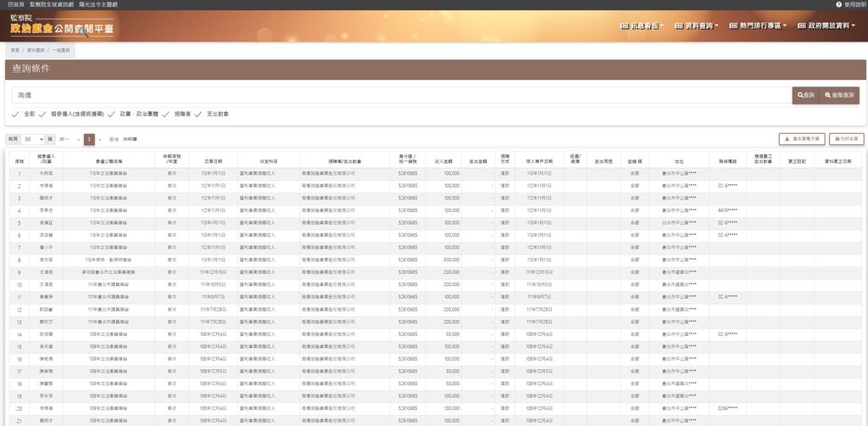
Task: Click the 一般查詢 breadcrumb
Action: (61, 50)
